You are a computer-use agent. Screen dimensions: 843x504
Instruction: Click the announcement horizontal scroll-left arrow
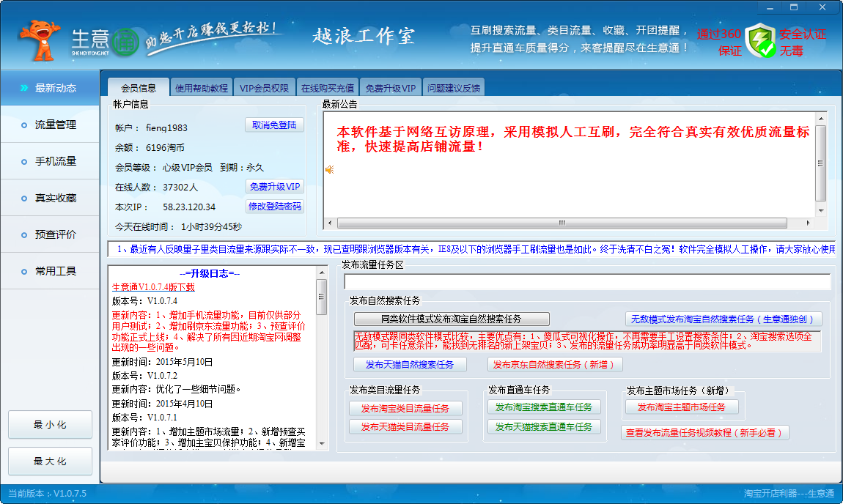(x=330, y=223)
